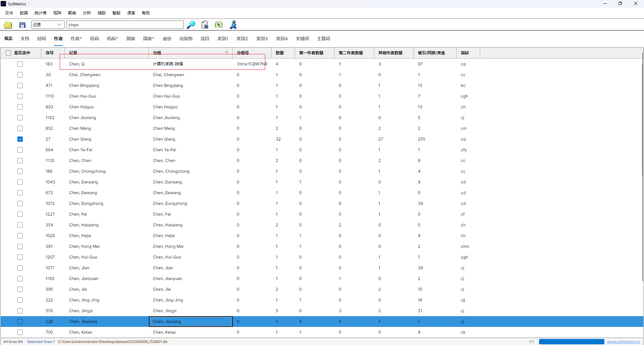This screenshot has height=345, width=644.
Task: Open the 统计表 menu
Action: coord(41,13)
